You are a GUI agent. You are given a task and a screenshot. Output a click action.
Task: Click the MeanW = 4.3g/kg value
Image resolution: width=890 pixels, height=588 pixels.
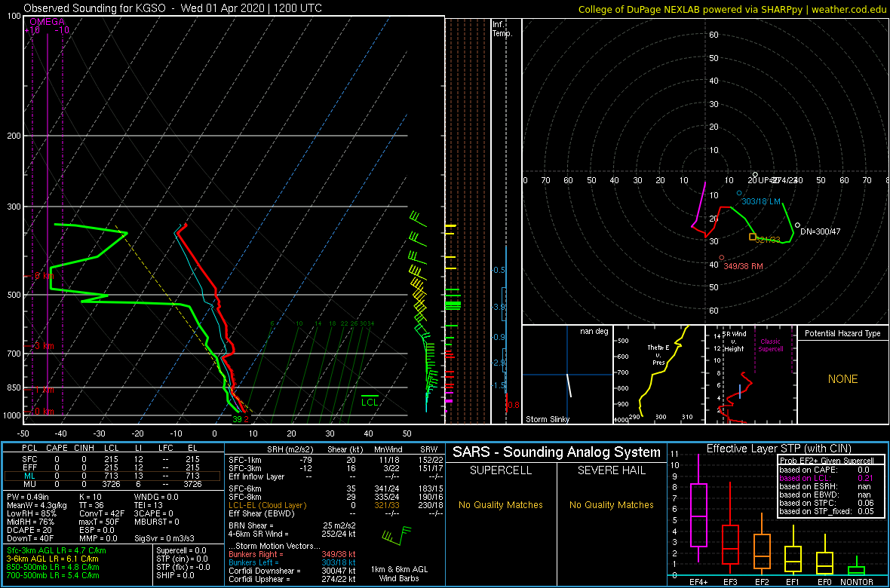click(35, 505)
